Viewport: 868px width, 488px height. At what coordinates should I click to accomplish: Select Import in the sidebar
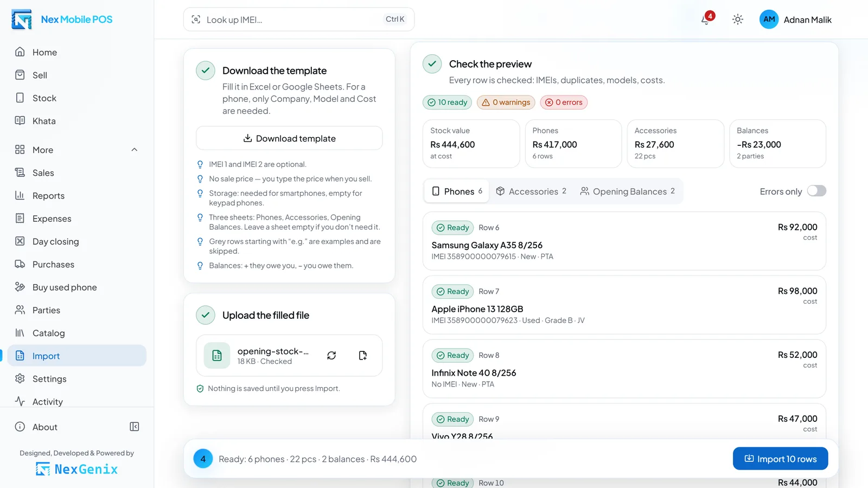pyautogui.click(x=77, y=356)
